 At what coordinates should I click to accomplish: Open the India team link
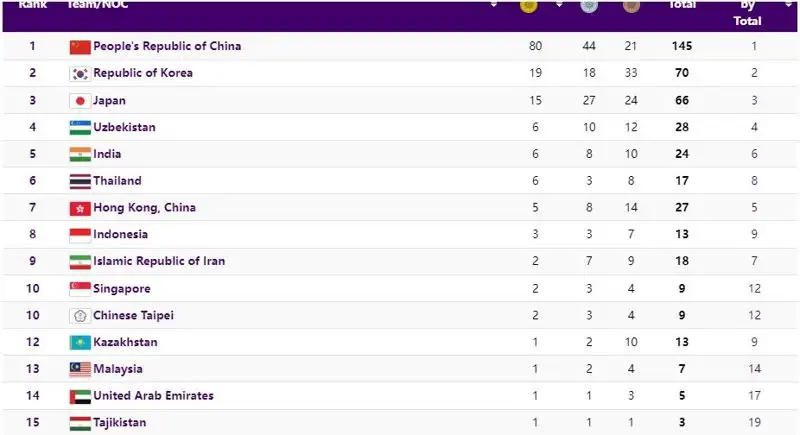107,155
